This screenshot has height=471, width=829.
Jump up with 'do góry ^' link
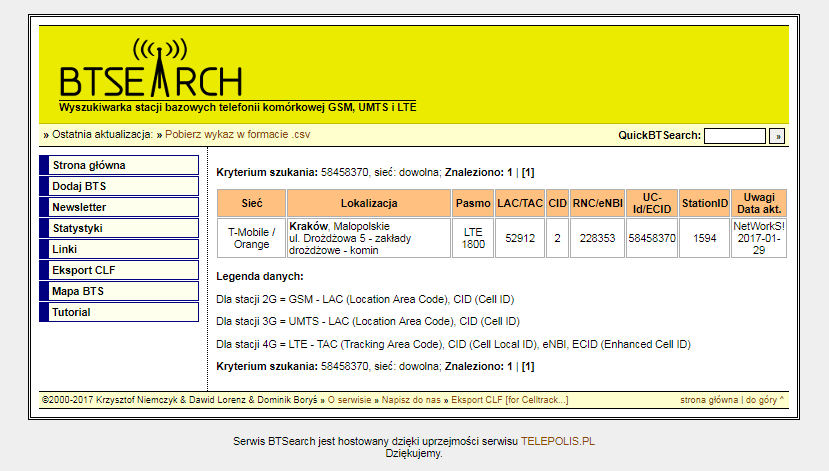pyautogui.click(x=765, y=400)
